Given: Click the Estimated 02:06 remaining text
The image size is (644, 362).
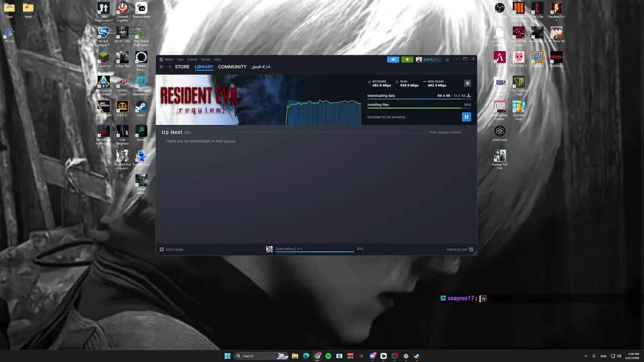Looking at the screenshot, I should [x=386, y=117].
